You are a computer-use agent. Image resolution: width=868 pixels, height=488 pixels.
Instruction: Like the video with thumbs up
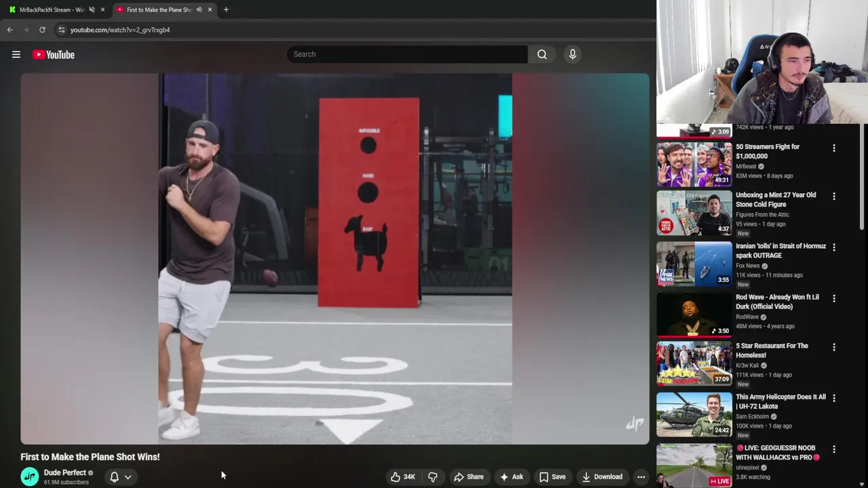tap(403, 476)
